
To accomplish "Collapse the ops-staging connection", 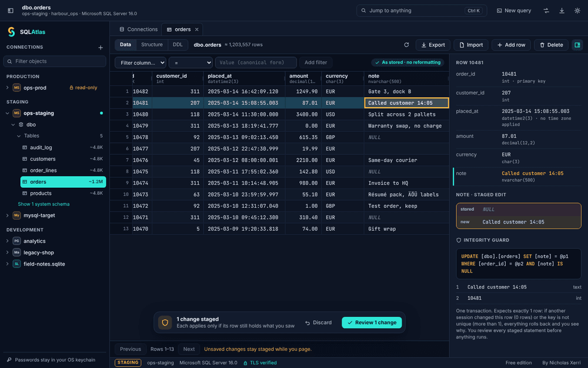I will 8,113.
